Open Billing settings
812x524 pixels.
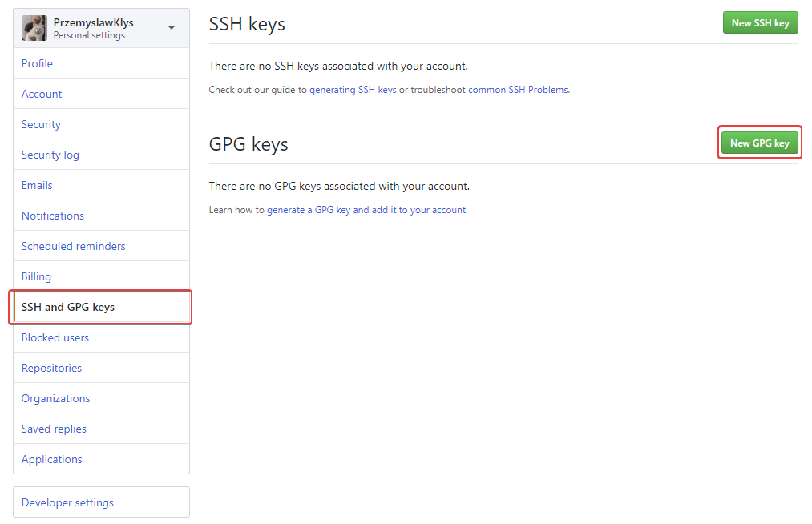point(36,276)
